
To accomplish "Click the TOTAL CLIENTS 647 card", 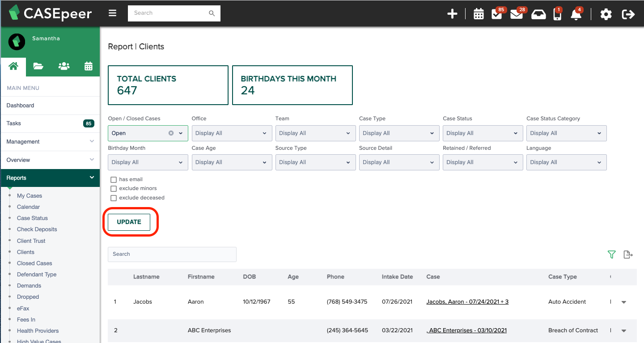I will 168,85.
